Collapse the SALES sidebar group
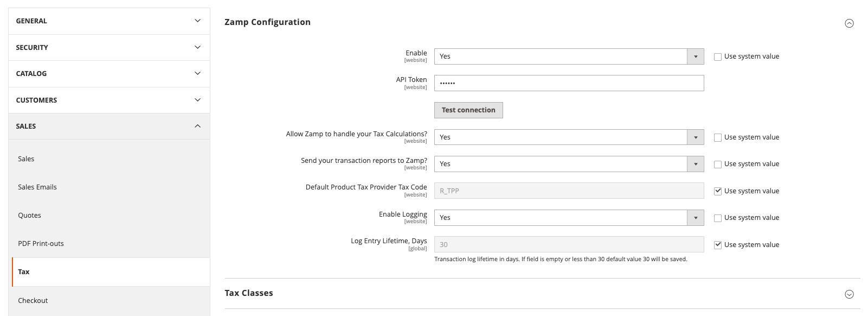868x316 pixels. [109, 127]
